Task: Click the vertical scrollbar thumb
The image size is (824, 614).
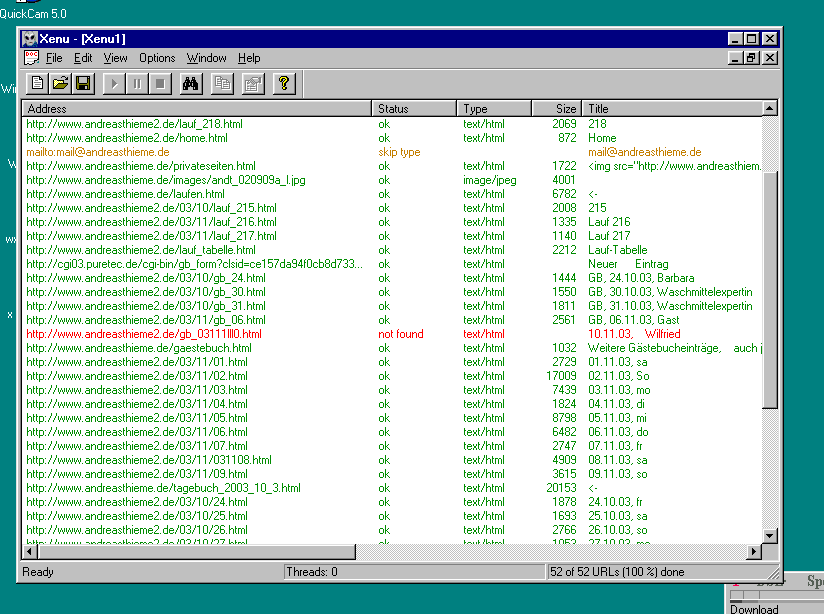Action: pyautogui.click(x=769, y=289)
